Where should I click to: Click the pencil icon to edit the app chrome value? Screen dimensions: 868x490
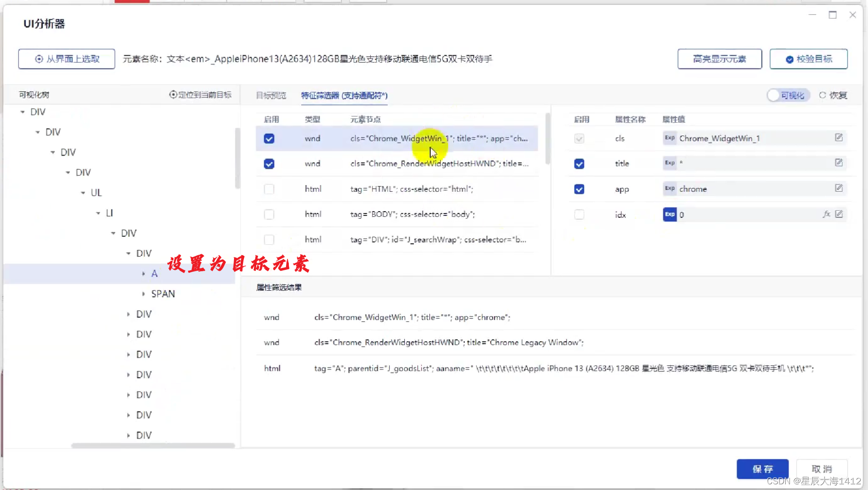point(839,188)
